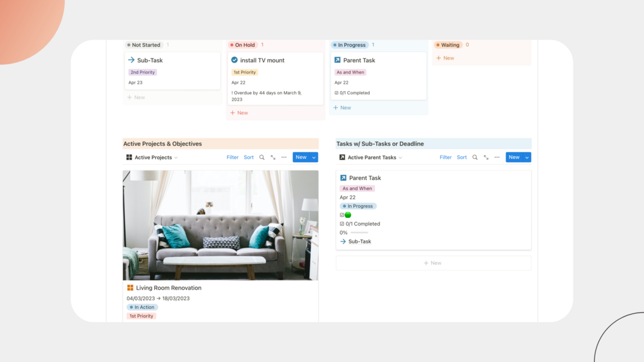Open Active Parent Tasks view dropdown
This screenshot has height=362, width=644.
(x=400, y=158)
